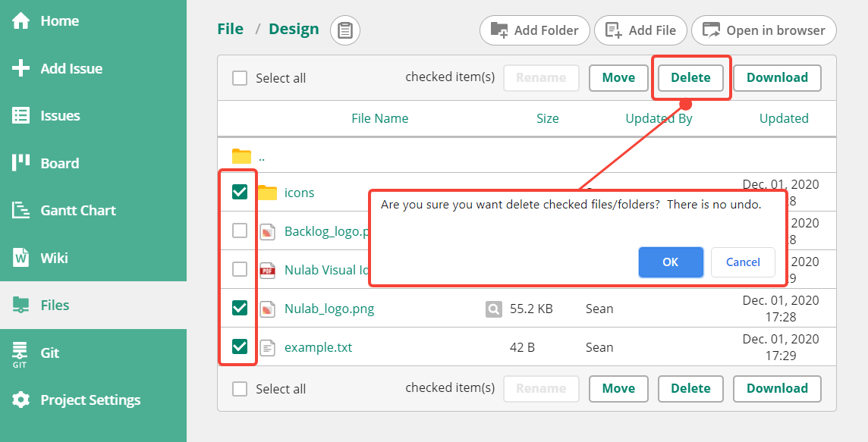Click the Add Folder button
This screenshot has height=442, width=868.
coord(534,30)
